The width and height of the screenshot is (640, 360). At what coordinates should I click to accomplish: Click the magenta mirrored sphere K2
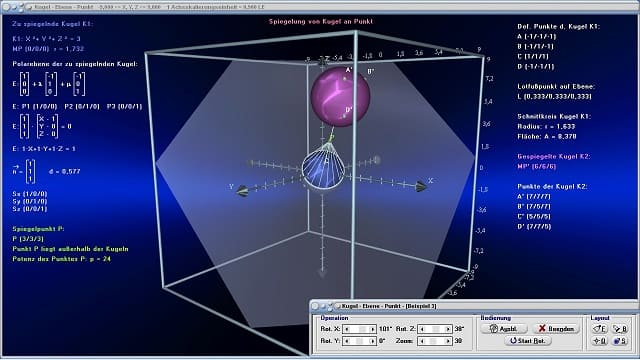(x=340, y=97)
